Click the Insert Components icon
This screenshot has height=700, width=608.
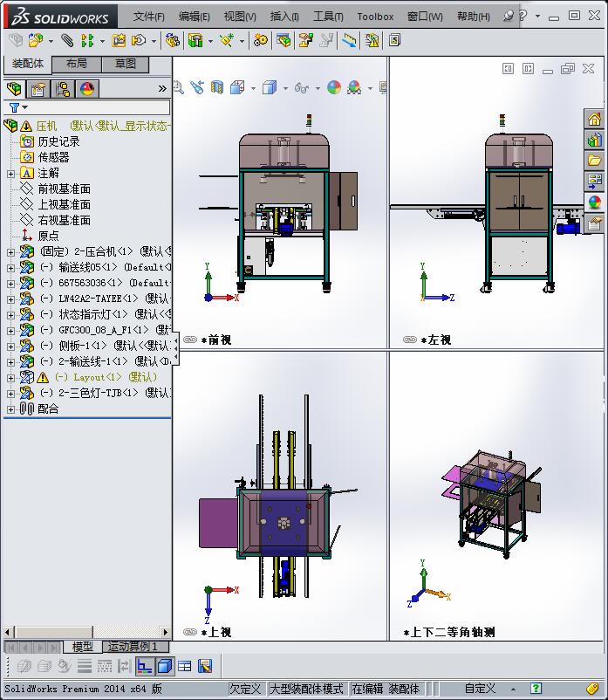click(36, 41)
